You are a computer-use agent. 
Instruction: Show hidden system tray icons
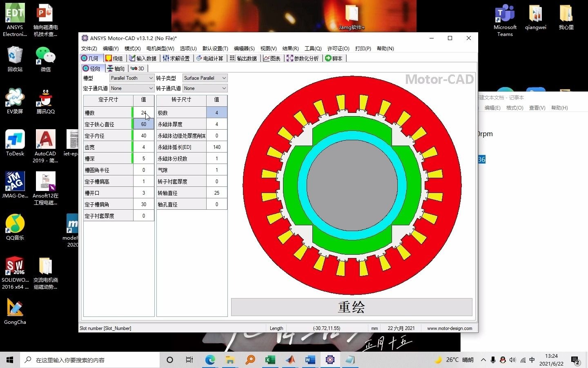[483, 360]
